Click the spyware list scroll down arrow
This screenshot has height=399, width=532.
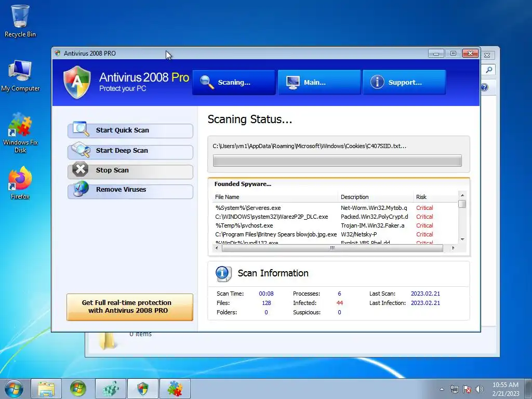462,240
